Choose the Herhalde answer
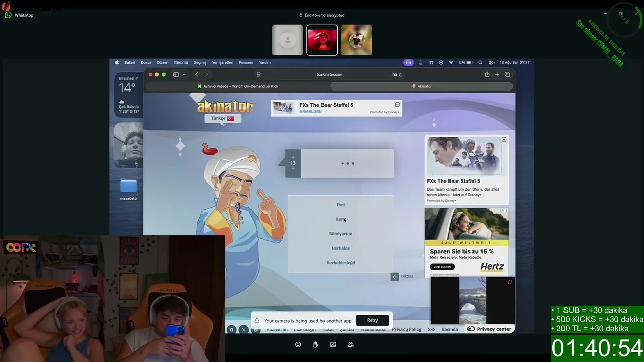 click(x=341, y=248)
